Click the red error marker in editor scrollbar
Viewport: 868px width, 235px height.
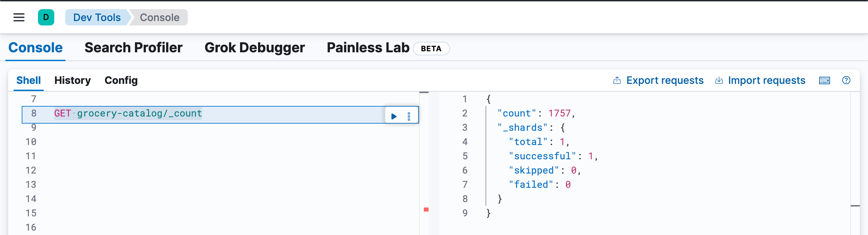click(426, 210)
